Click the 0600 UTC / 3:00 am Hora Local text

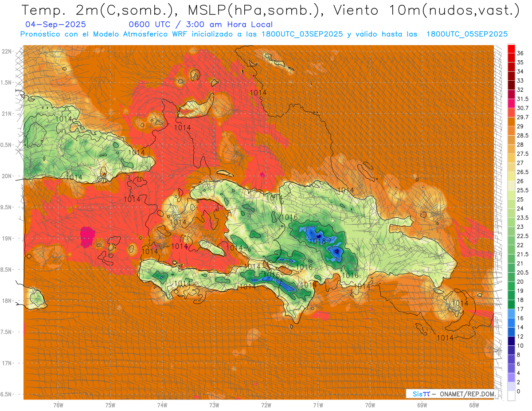(200, 25)
